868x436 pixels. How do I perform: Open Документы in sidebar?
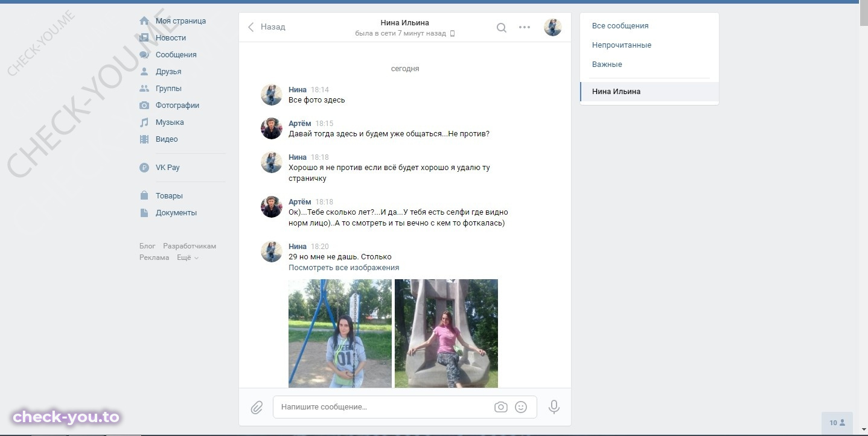(x=176, y=213)
